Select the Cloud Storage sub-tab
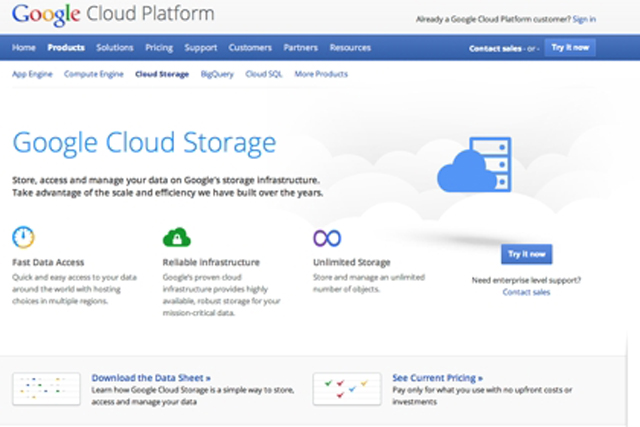The height and width of the screenshot is (427, 640). click(x=162, y=74)
